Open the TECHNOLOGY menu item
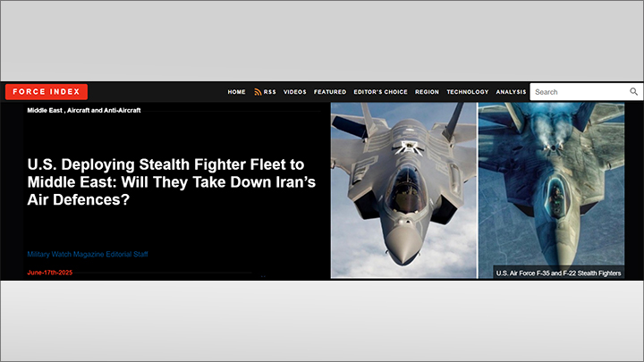This screenshot has height=362, width=644. click(x=468, y=92)
